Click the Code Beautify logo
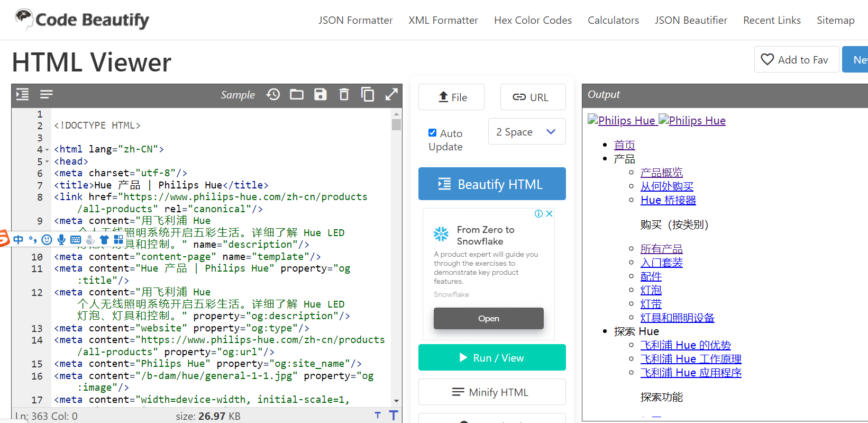868x423 pixels. click(x=82, y=20)
